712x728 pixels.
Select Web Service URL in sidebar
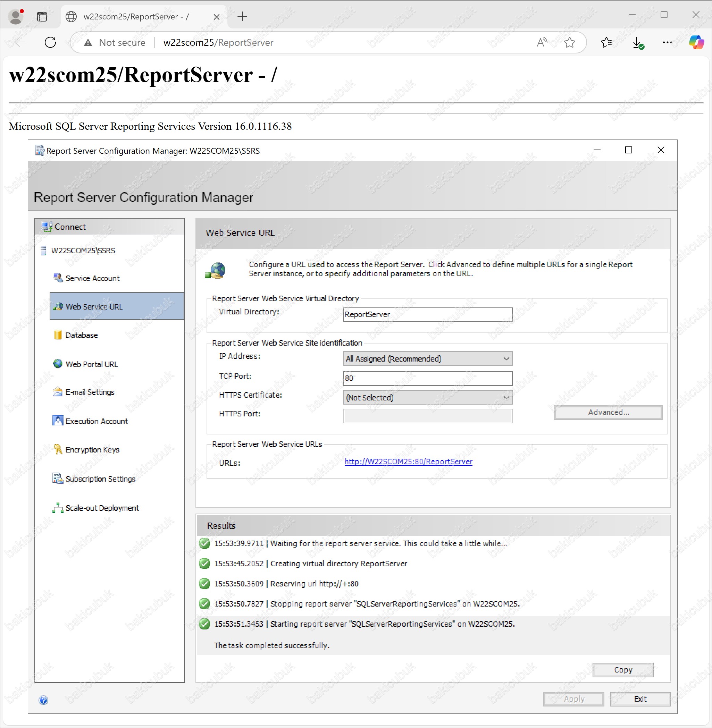coord(117,306)
